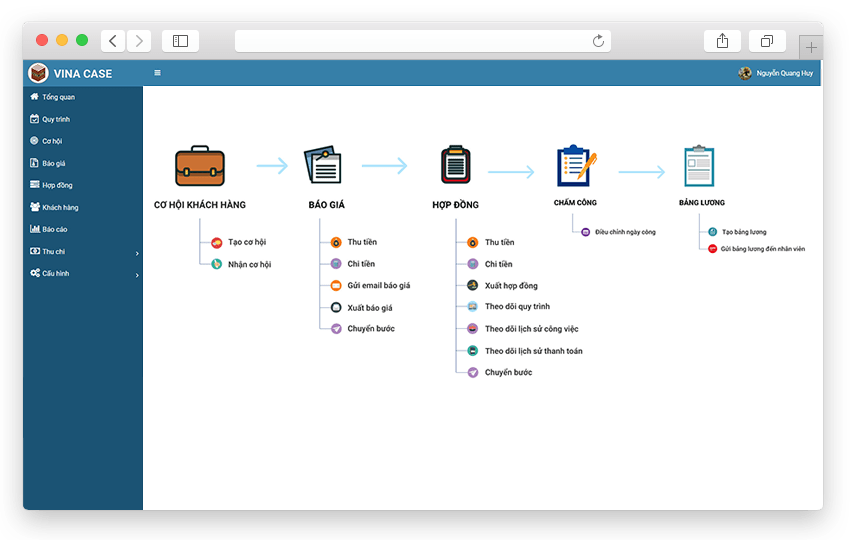The height and width of the screenshot is (540, 858).
Task: Click the Hợp đồng contract icon
Action: click(455, 166)
